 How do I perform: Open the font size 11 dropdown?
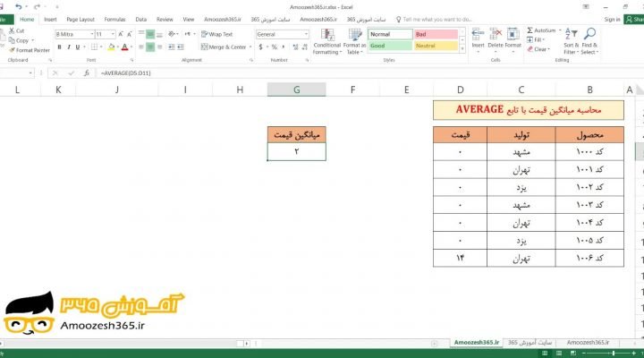(113, 34)
